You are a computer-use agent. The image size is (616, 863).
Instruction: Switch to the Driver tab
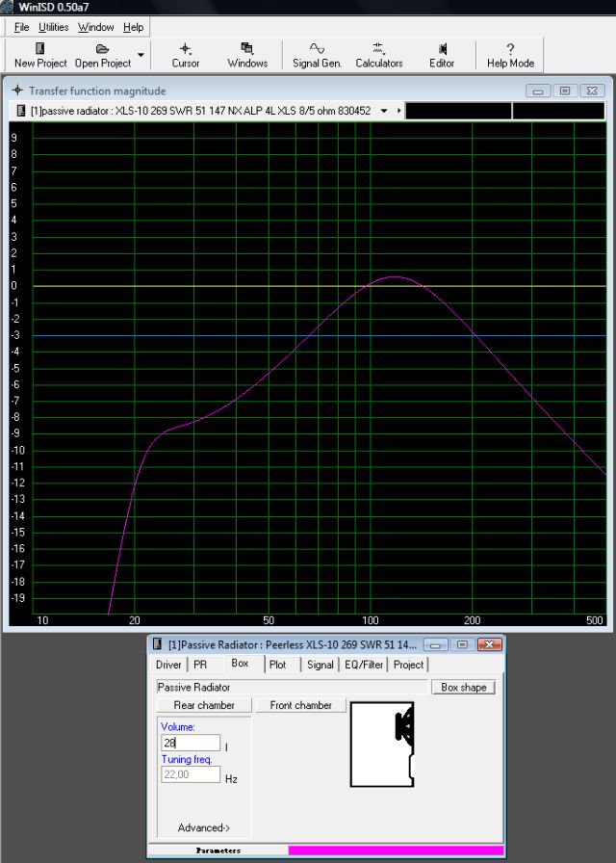[168, 665]
